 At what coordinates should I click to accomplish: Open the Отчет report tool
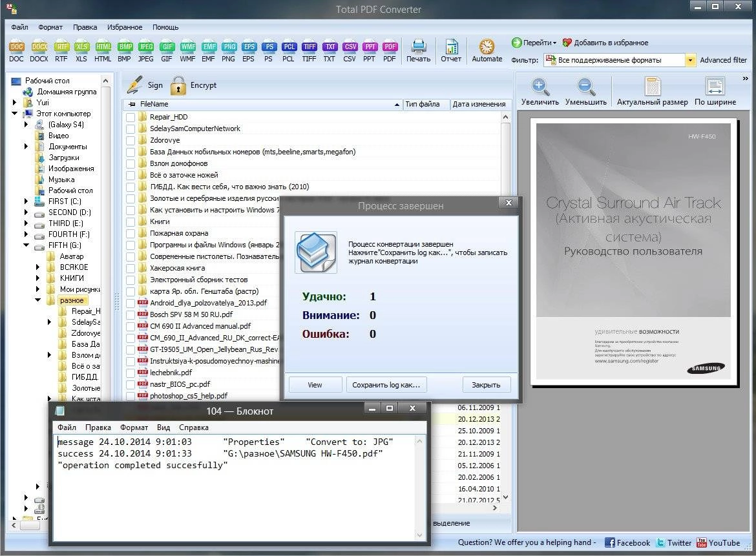pos(451,51)
